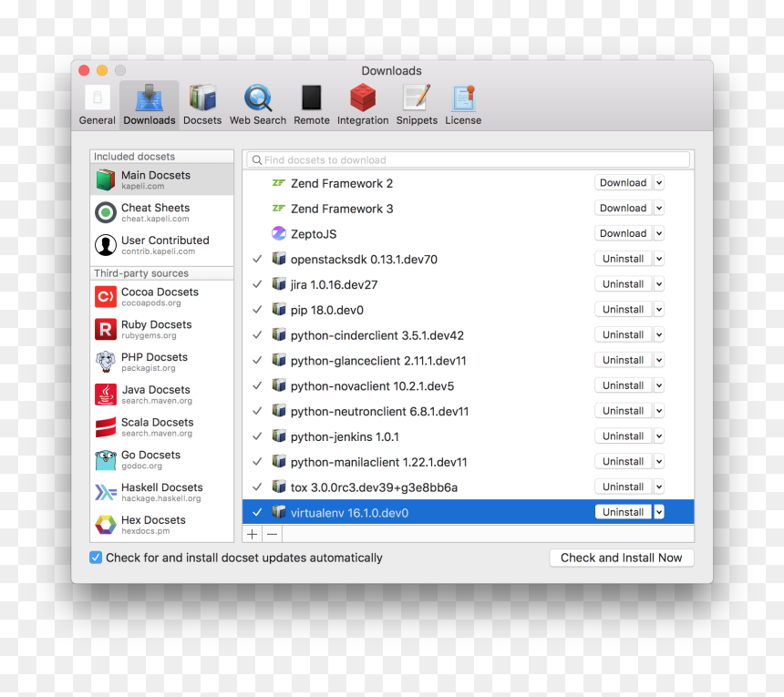Click the remove docset minus button
Viewport: 784px width, 697px height.
[272, 534]
